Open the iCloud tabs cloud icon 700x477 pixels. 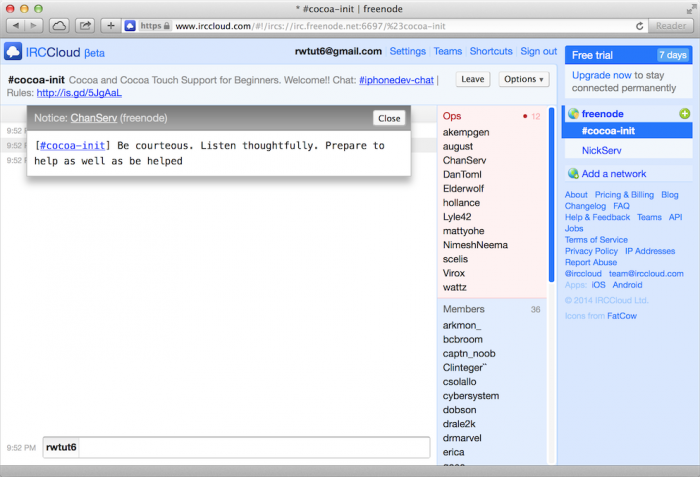click(59, 26)
